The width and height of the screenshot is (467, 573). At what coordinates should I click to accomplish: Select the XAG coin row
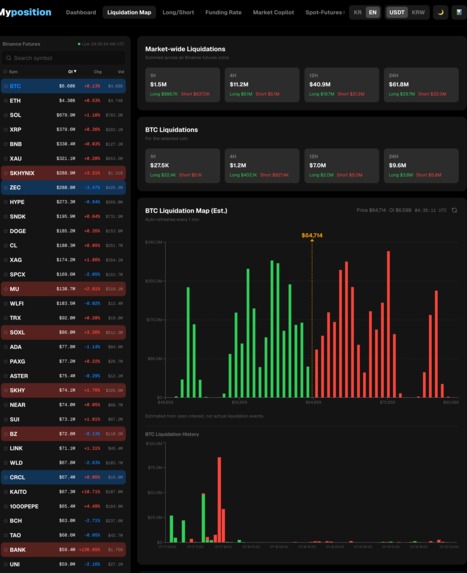(63, 260)
